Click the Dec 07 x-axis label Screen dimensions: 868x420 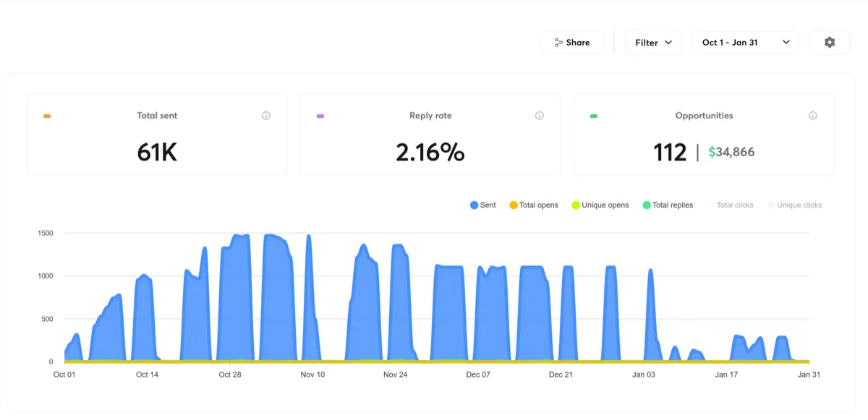pyautogui.click(x=478, y=374)
